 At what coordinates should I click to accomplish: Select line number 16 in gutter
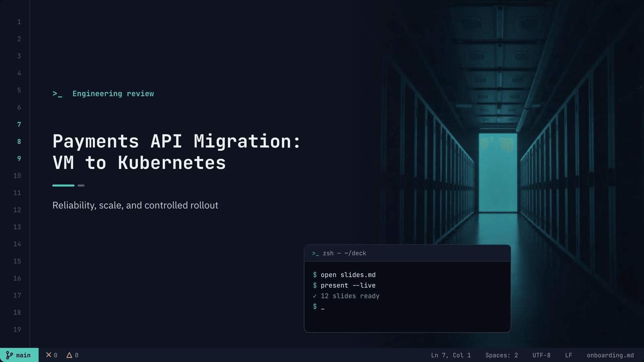point(17,278)
